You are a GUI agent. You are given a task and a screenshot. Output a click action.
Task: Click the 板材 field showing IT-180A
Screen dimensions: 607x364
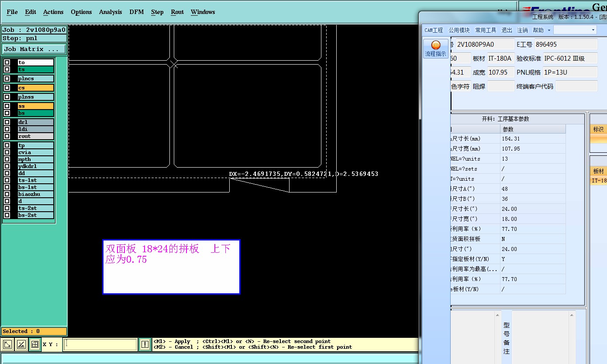click(501, 58)
